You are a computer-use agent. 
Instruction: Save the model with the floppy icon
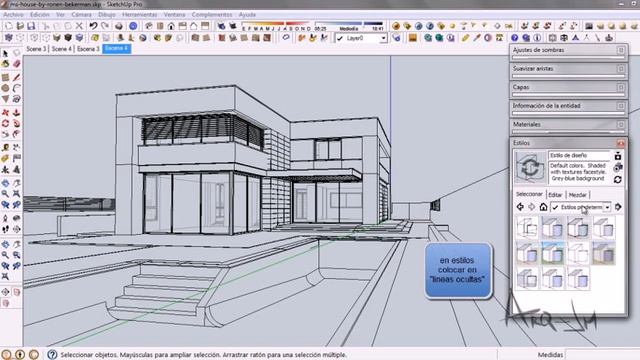coord(31,26)
